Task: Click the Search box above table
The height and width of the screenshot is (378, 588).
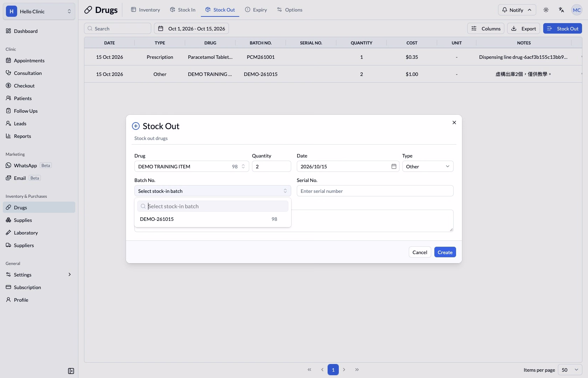Action: (118, 28)
